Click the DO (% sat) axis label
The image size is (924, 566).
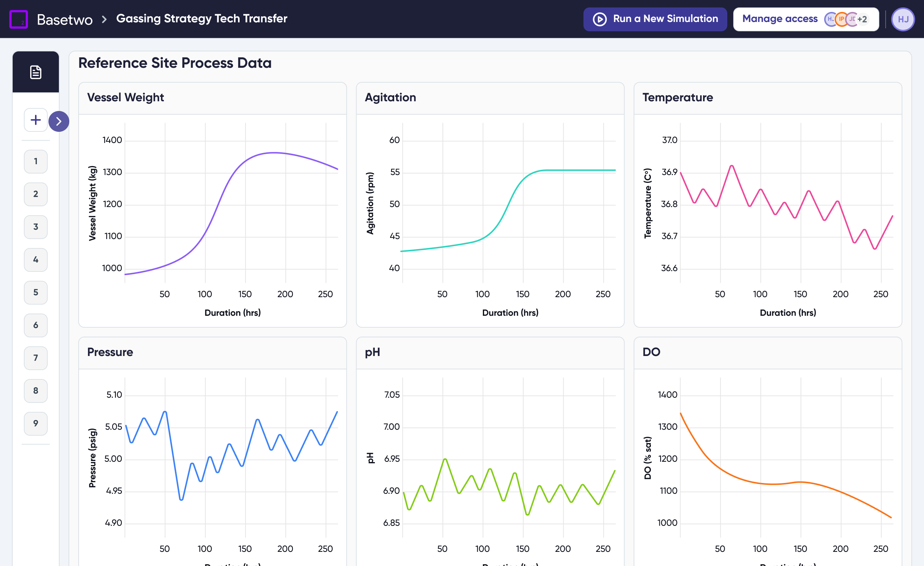tap(648, 458)
